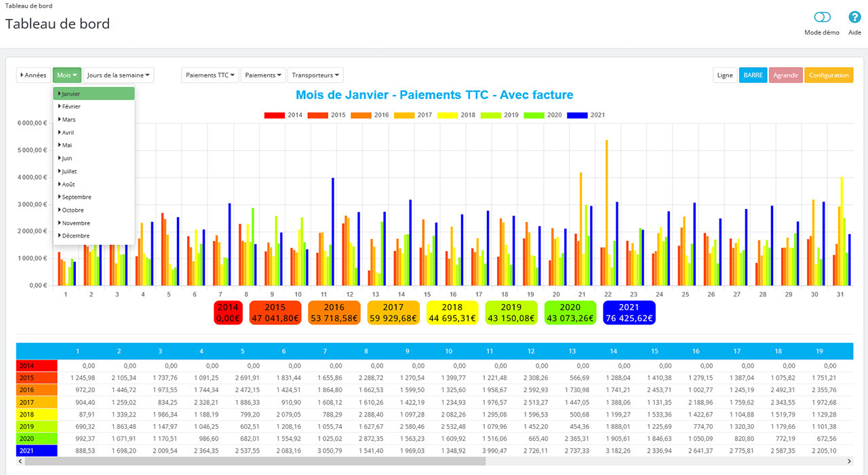The height and width of the screenshot is (475, 868).
Task: Pick Décembre from the month list
Action: pyautogui.click(x=94, y=236)
